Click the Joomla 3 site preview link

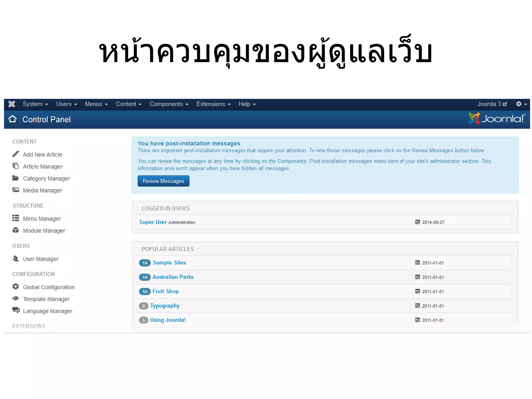tap(492, 104)
